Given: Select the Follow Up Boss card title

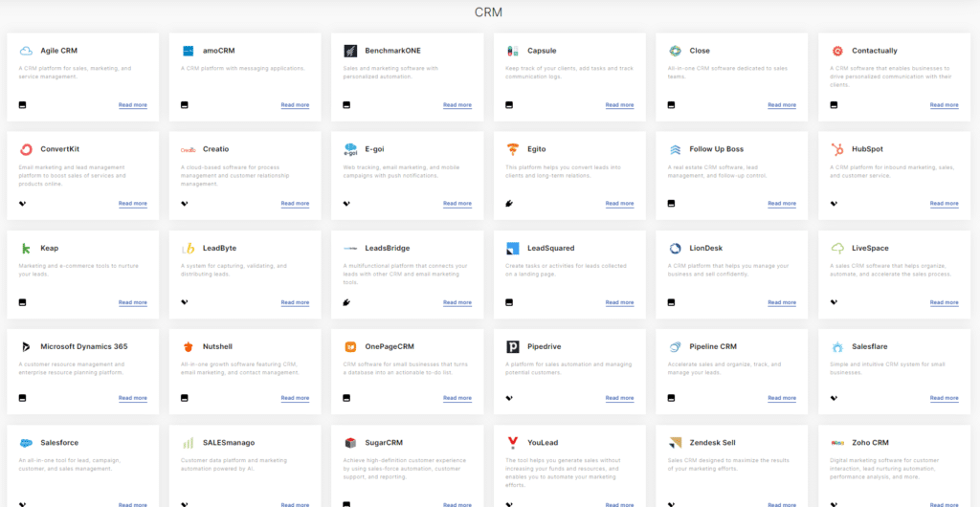Looking at the screenshot, I should pyautogui.click(x=716, y=149).
